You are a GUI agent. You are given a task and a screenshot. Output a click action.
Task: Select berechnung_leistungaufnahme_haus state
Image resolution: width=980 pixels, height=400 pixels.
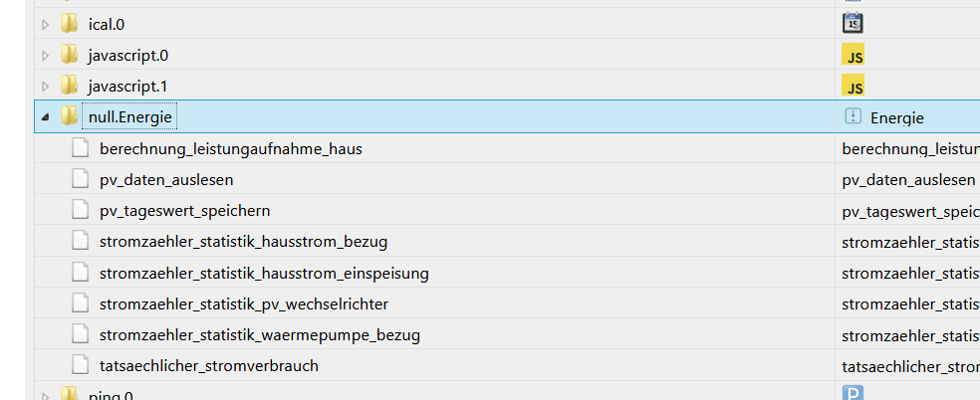pos(230,149)
